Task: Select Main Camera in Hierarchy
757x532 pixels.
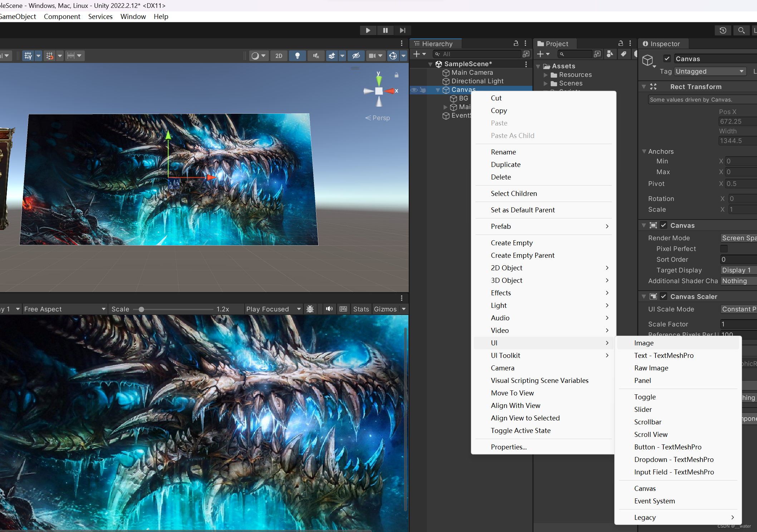Action: pos(472,73)
